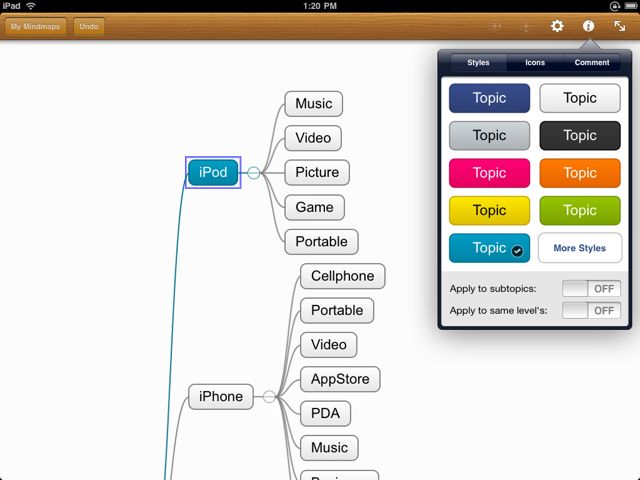Select the Video node under iPod
Viewport: 640px width, 480px height.
tap(313, 138)
